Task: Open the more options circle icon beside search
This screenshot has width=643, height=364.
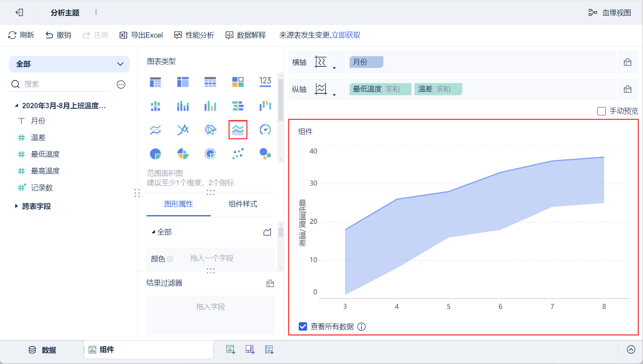Action: click(x=121, y=85)
